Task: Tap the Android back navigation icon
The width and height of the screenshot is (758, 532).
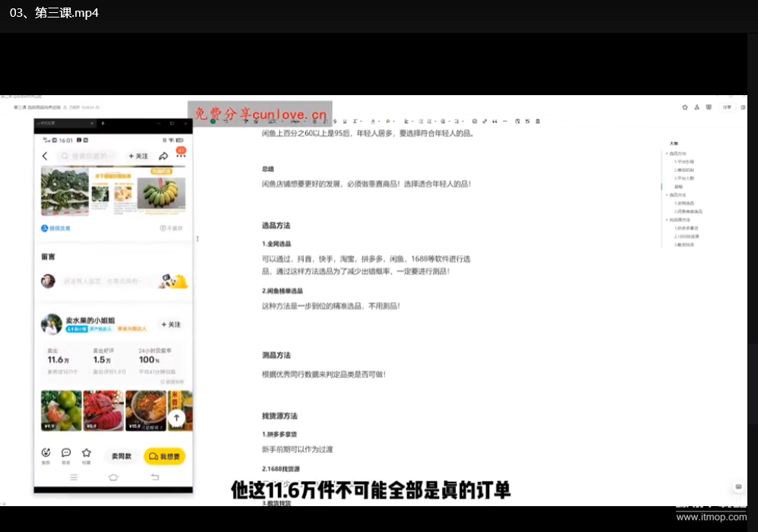Action: pos(154,477)
